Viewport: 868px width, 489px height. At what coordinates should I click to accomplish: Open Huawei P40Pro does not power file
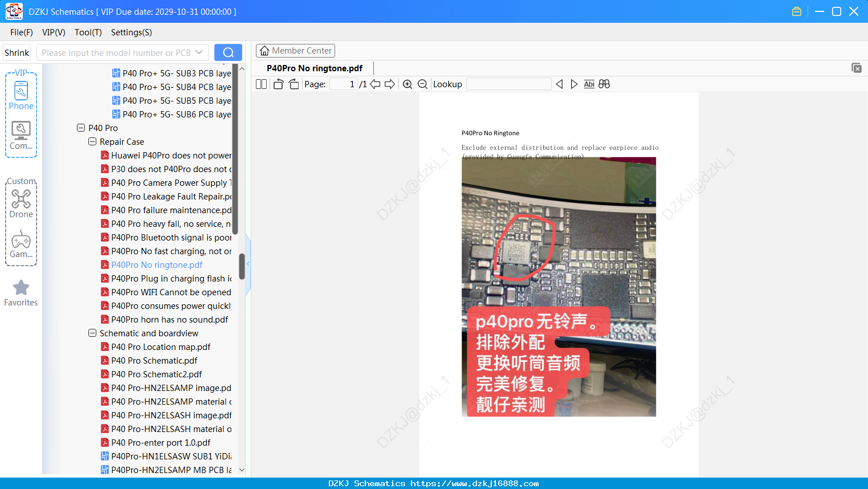coord(171,155)
